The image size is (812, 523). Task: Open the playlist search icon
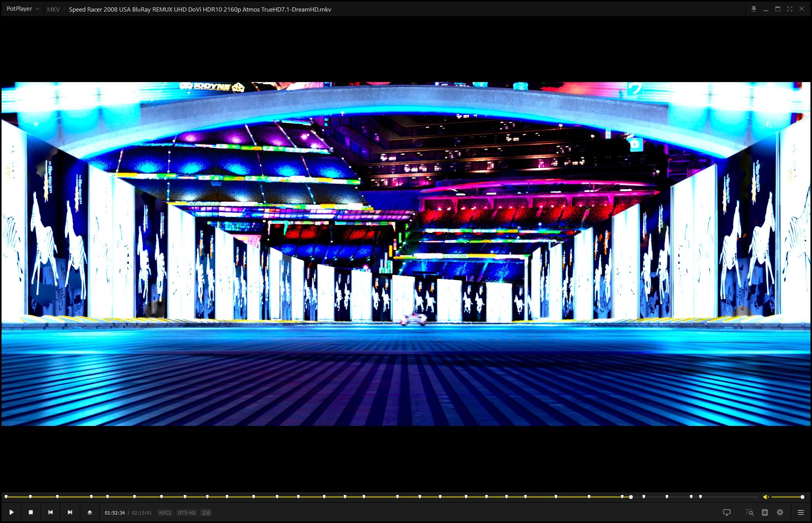[x=750, y=513]
